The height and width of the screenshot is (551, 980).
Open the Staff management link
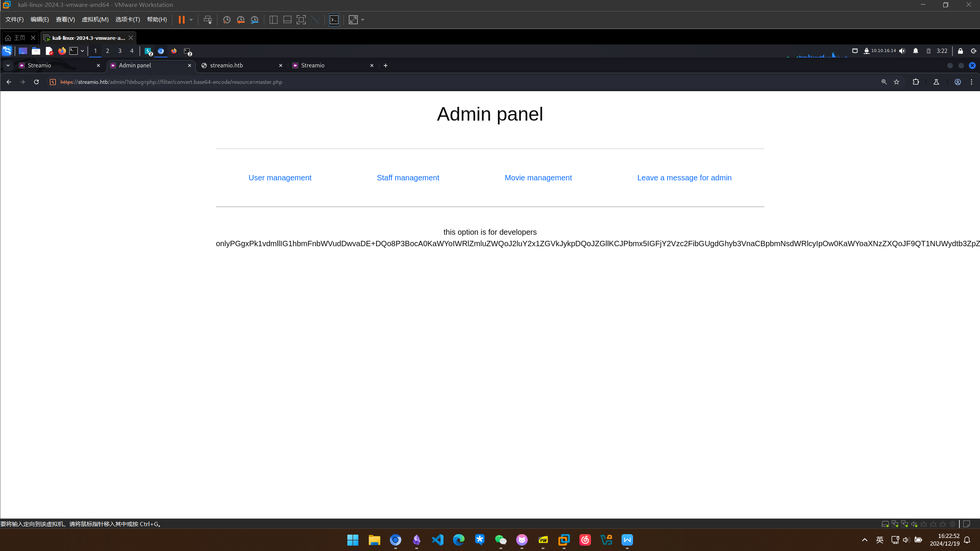click(408, 178)
